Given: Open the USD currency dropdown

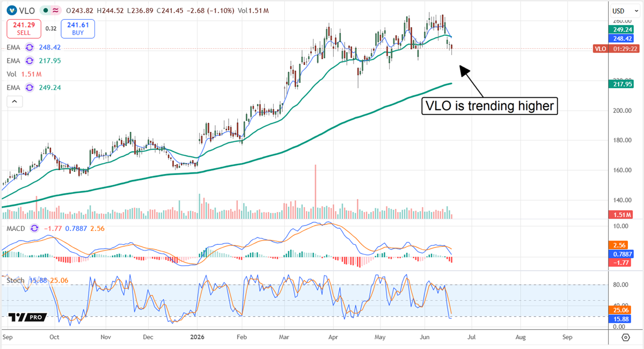Looking at the screenshot, I should pyautogui.click(x=625, y=11).
